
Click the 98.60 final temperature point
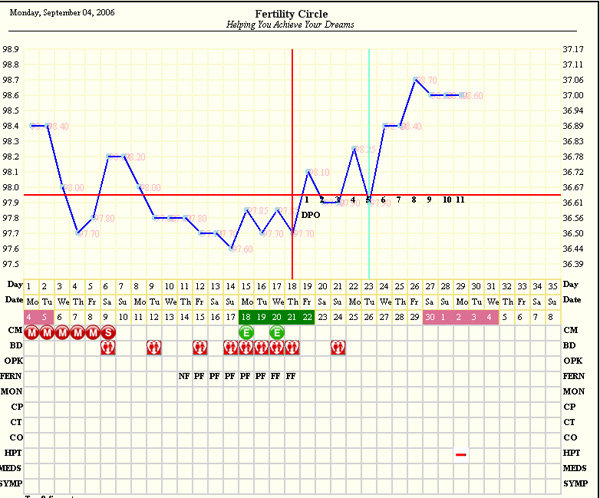[461, 95]
